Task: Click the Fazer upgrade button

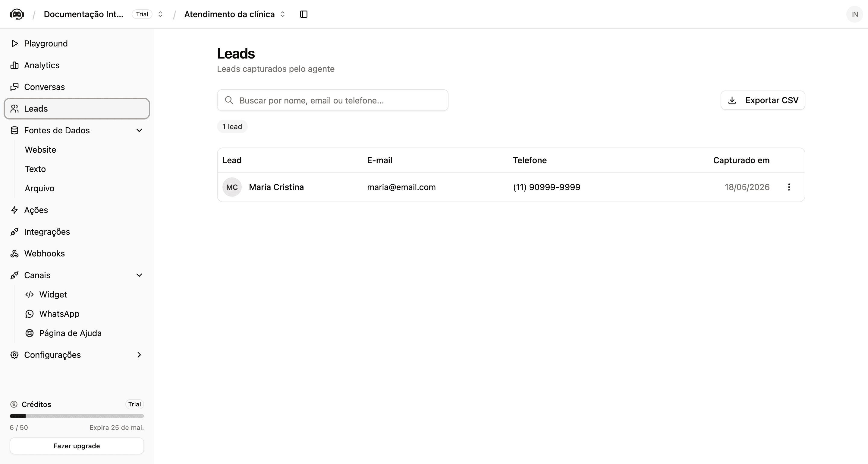Action: click(77, 446)
